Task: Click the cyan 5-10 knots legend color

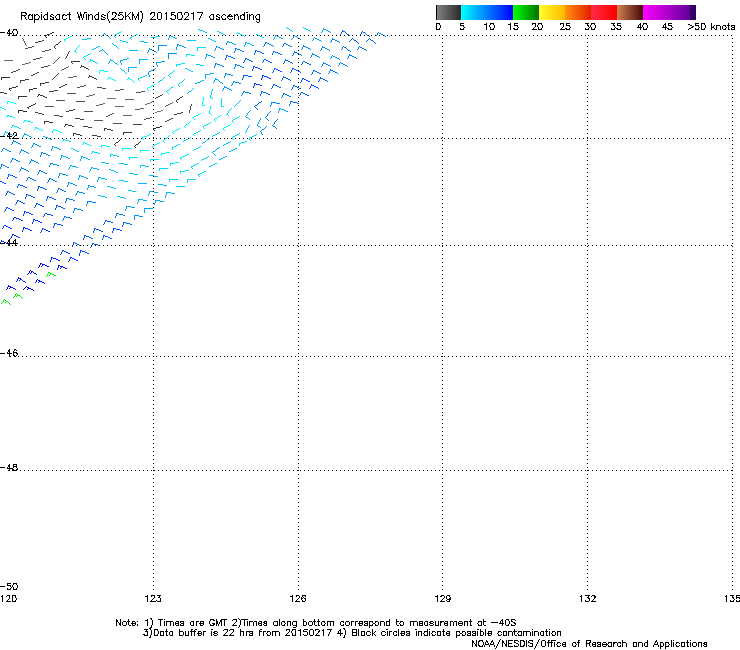Action: [474, 12]
